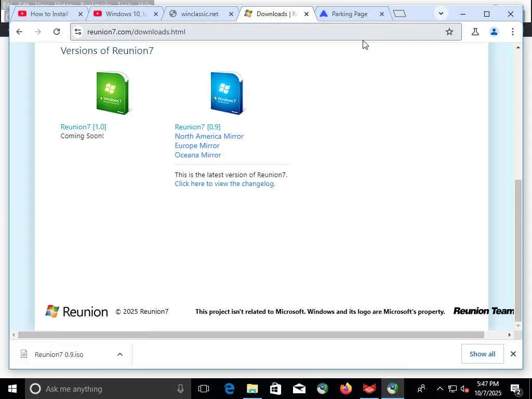Screen dimensions: 532x399
Task: Click the vertical scrollbar thumb
Action: (518, 250)
